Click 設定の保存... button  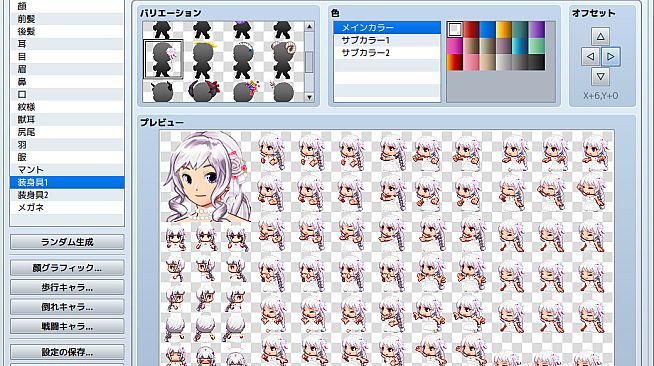67,352
